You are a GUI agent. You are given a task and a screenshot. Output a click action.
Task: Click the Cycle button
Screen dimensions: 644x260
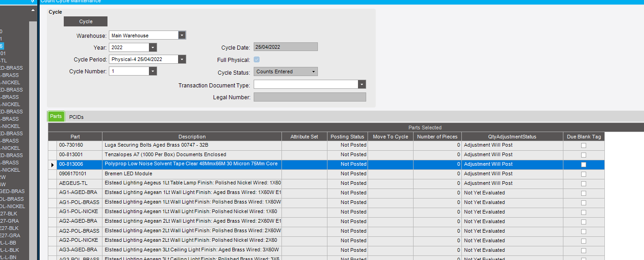[x=86, y=21]
